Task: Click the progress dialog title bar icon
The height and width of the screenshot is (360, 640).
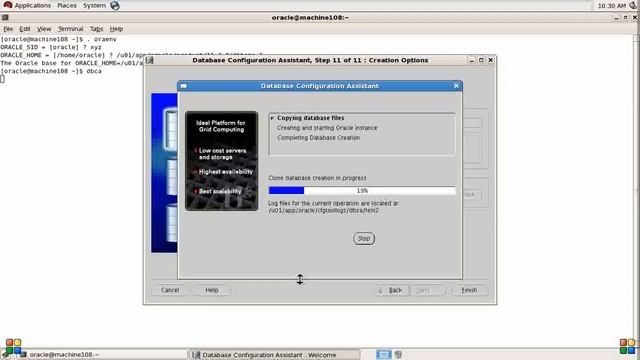Action: (184, 86)
